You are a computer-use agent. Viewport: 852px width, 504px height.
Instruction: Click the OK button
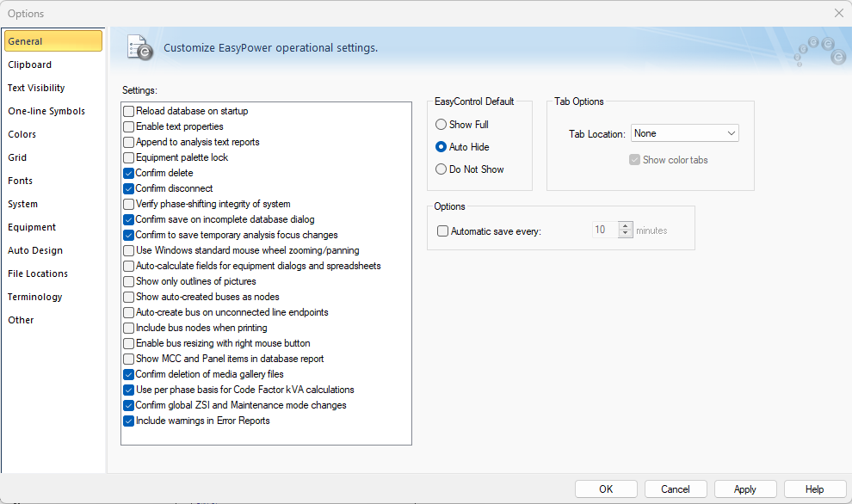pos(606,489)
